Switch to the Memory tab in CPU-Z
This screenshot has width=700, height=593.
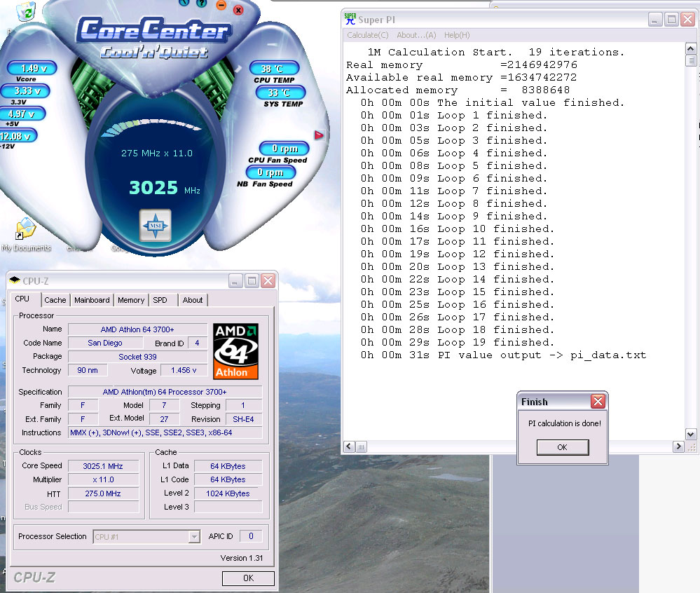pos(131,300)
